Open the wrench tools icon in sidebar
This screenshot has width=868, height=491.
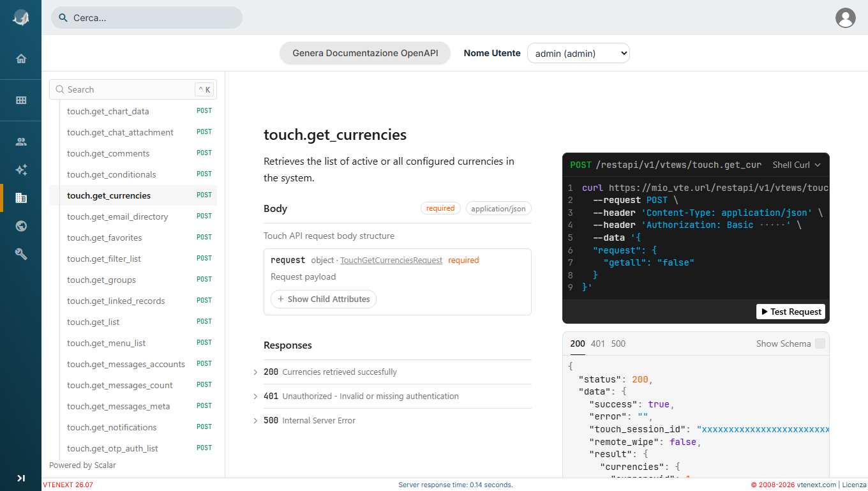point(21,254)
